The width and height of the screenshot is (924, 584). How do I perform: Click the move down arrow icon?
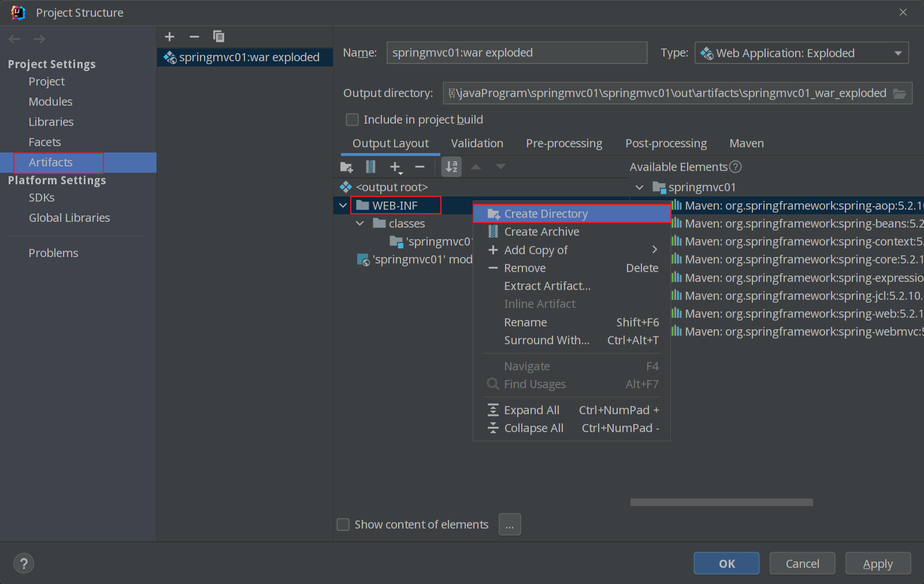click(500, 167)
